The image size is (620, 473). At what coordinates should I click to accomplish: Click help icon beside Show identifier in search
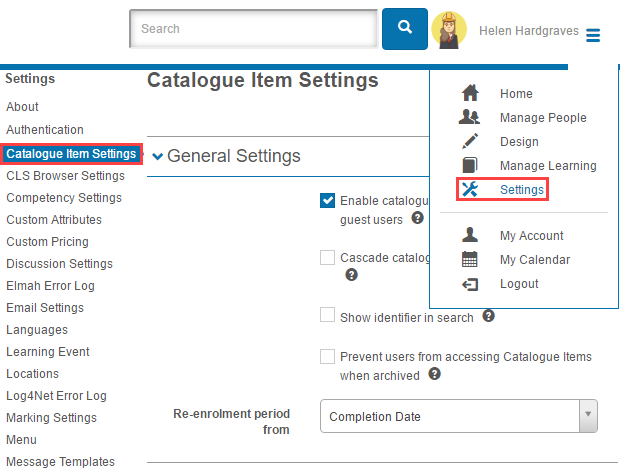(489, 316)
